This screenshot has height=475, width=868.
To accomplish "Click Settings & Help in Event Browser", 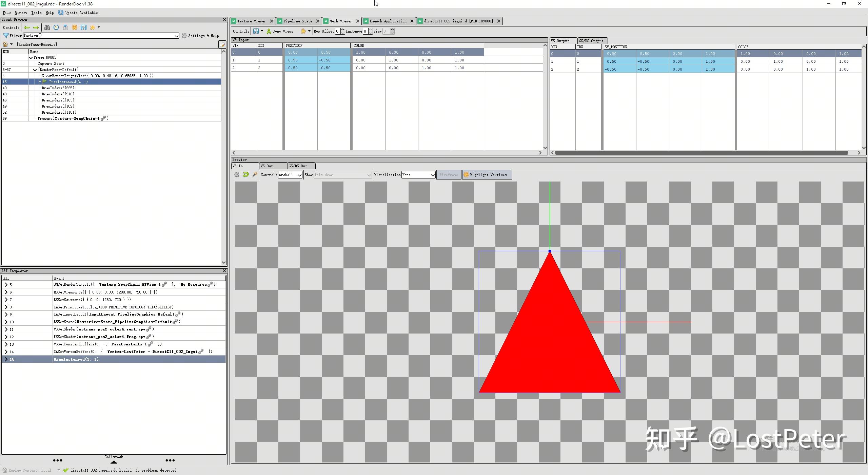I will (200, 36).
